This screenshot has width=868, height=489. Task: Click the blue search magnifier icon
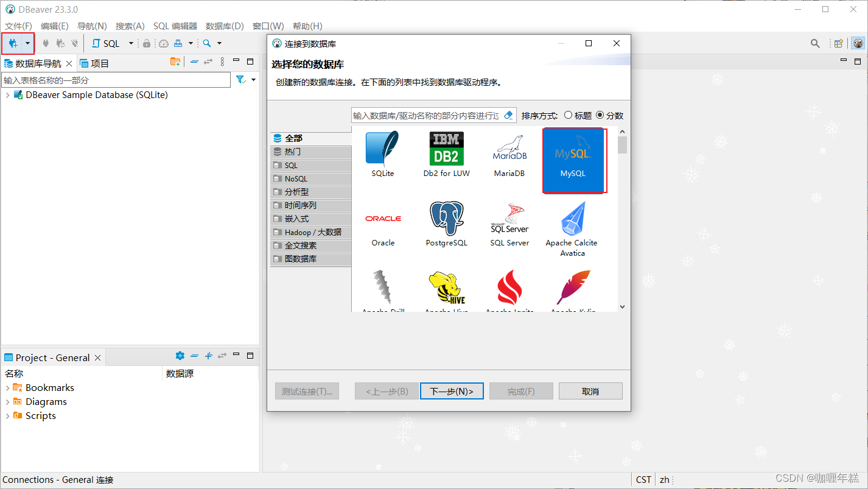207,43
